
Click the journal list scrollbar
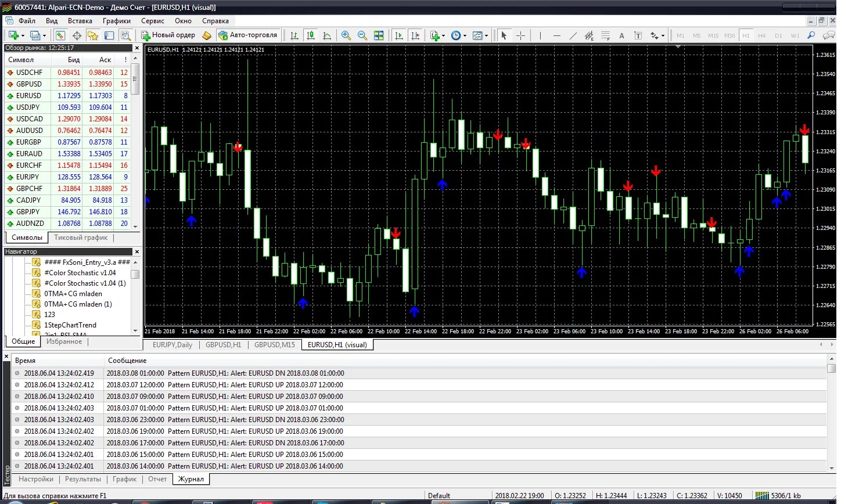point(831,414)
